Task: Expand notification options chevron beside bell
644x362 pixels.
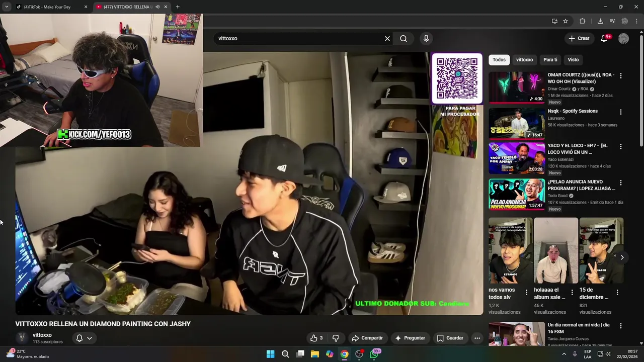Action: 90,338
